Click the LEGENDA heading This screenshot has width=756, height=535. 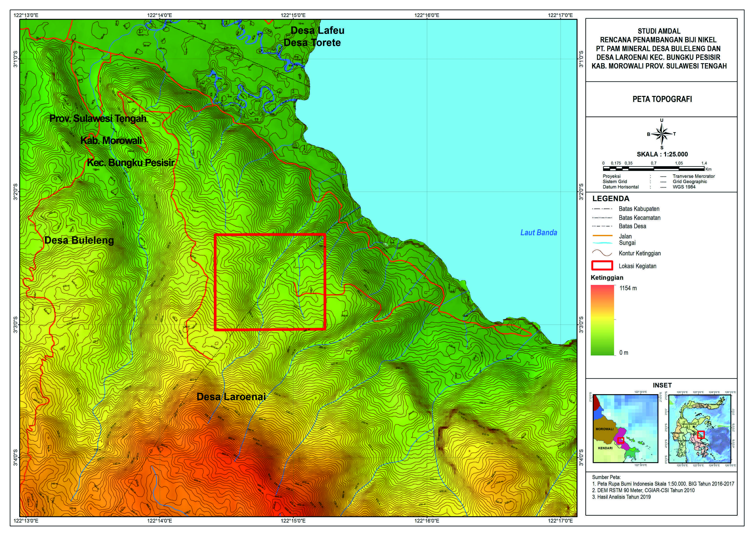tap(611, 199)
